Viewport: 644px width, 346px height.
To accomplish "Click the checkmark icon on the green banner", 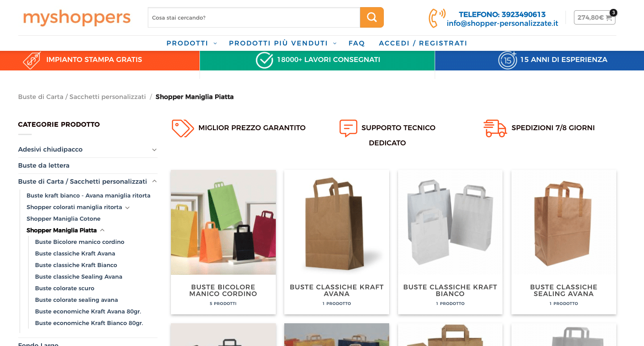I will point(264,60).
